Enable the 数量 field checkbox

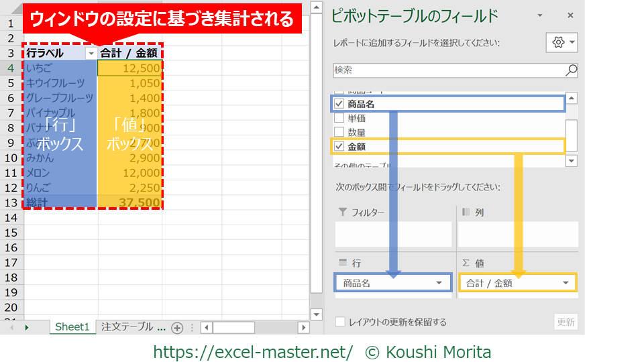tap(339, 132)
